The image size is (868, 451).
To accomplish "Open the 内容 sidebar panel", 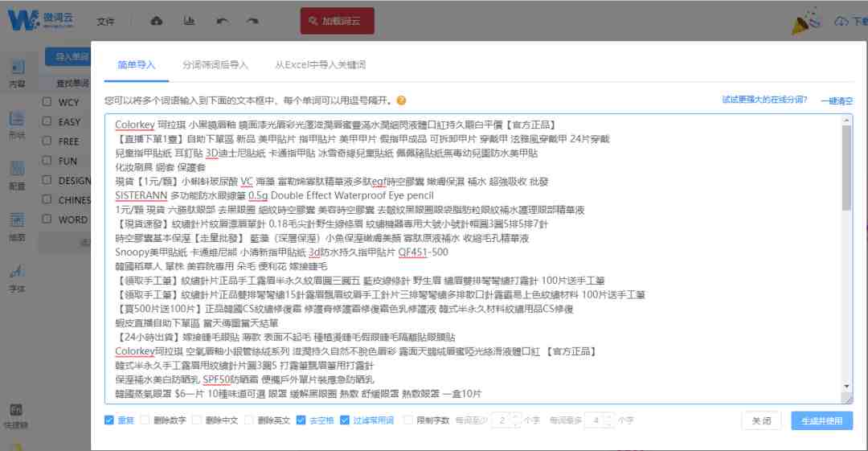I will point(17,74).
